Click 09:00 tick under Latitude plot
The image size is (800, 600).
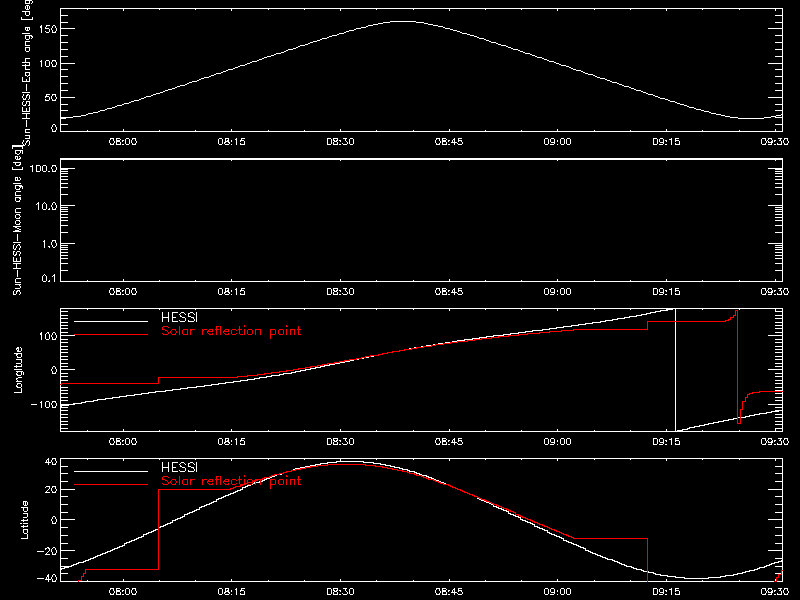coord(558,592)
